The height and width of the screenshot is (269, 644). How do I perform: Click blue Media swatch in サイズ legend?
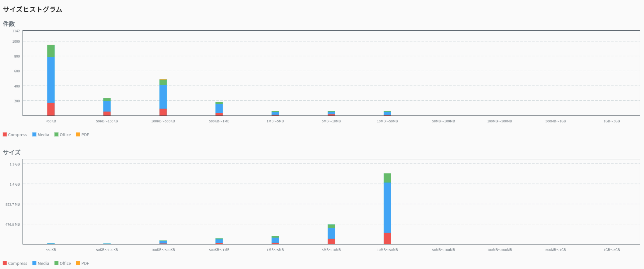click(x=34, y=263)
